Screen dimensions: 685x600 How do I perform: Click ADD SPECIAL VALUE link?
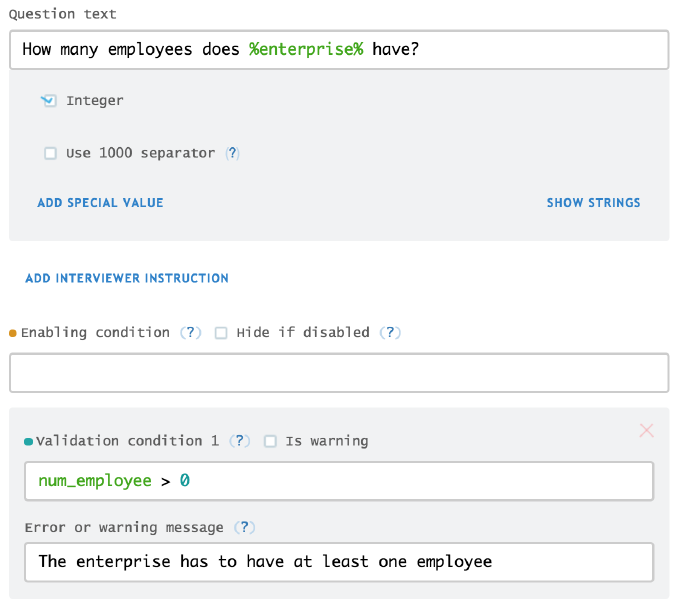[x=100, y=203]
